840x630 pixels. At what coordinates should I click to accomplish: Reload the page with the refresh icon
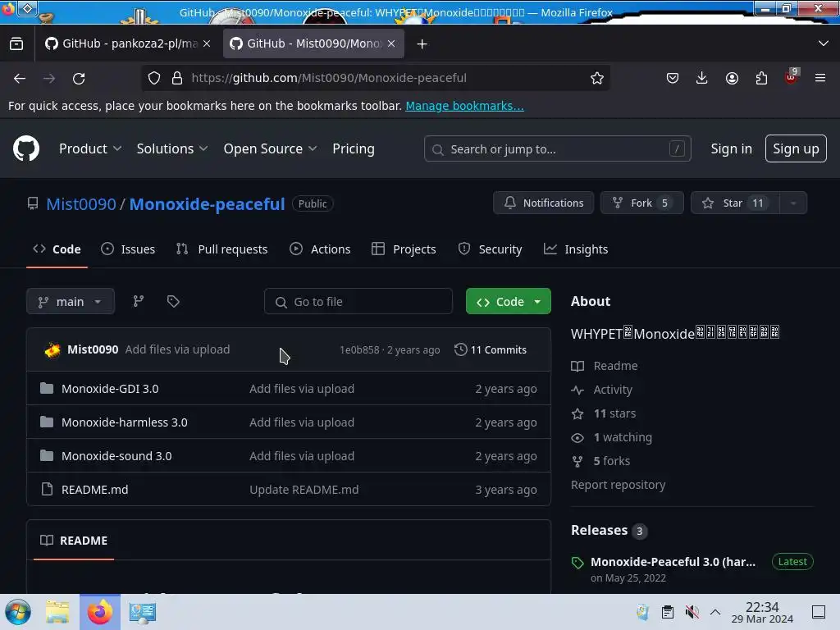tap(79, 78)
